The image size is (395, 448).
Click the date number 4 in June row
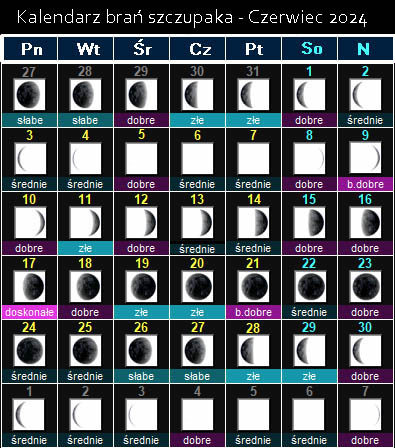click(85, 135)
